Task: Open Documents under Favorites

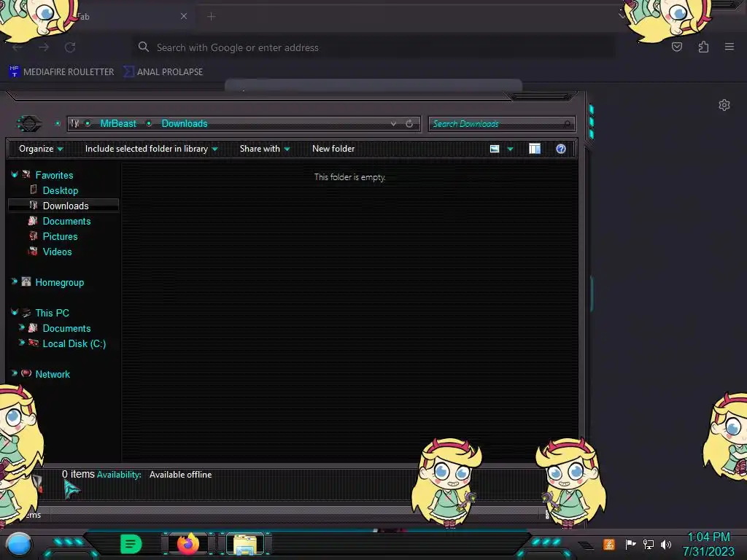Action: point(66,221)
